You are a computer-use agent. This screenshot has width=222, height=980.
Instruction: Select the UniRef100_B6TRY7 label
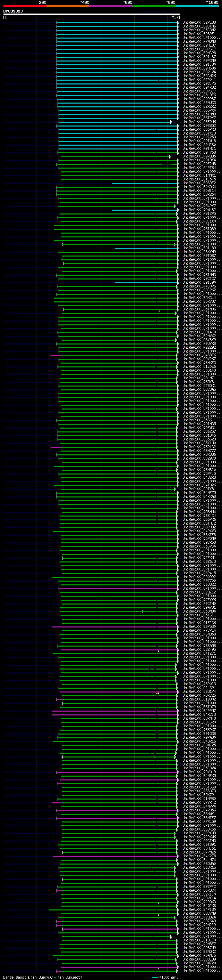coord(199,118)
